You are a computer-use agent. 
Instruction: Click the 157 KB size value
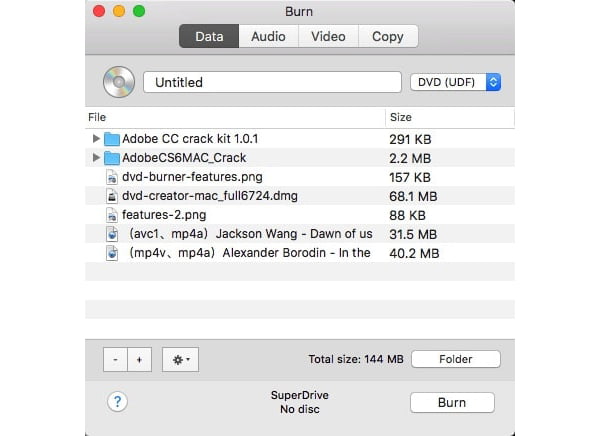[x=410, y=178]
